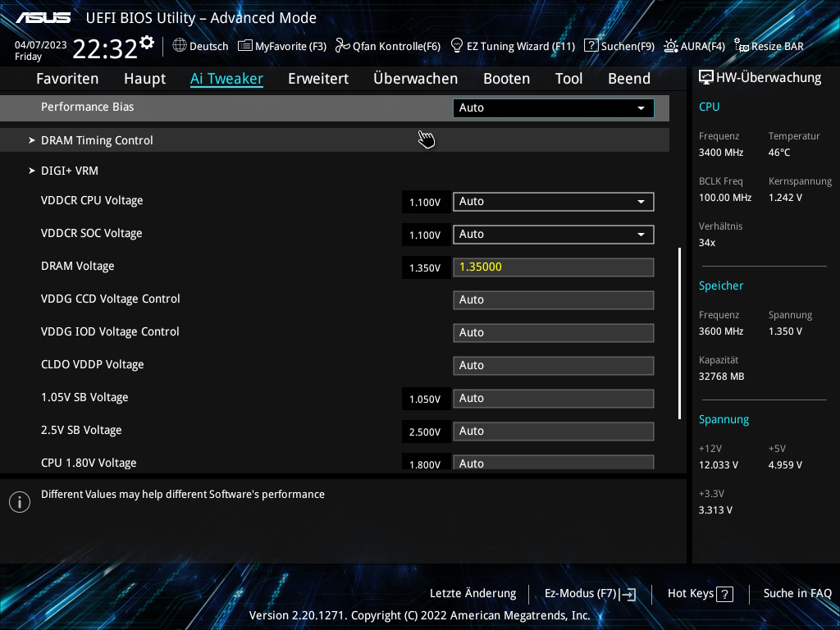The width and height of the screenshot is (840, 630).
Task: Open AURA (F4) lighting icon
Action: coord(671,46)
